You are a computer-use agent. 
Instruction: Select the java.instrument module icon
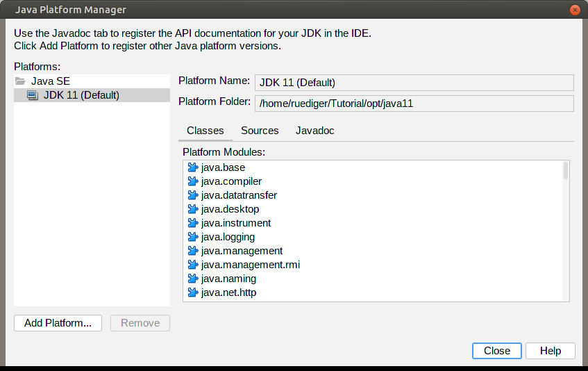tap(193, 223)
